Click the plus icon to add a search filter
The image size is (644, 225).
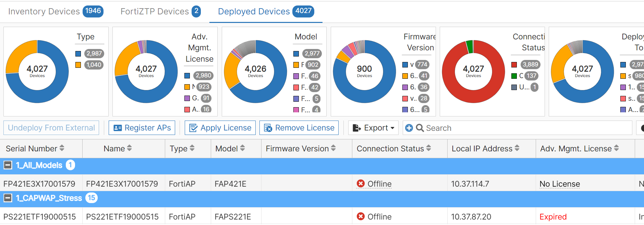coord(409,128)
